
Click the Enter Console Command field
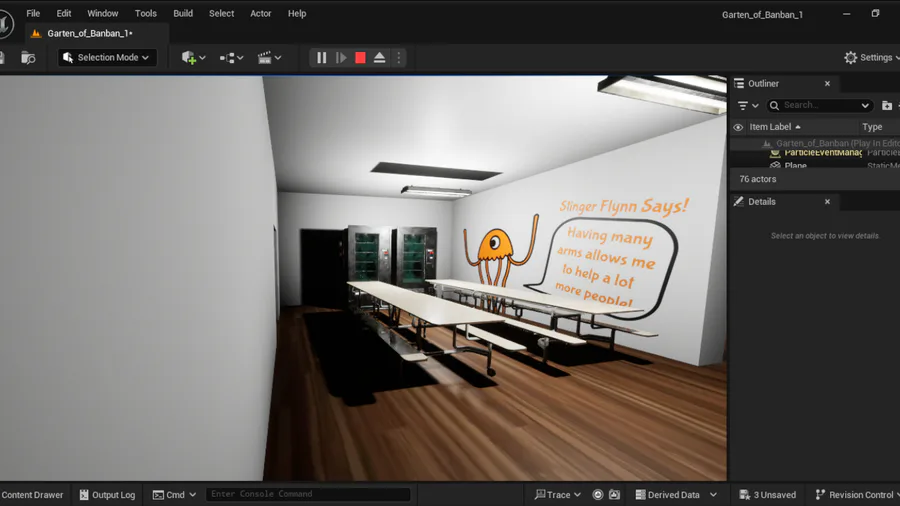pyautogui.click(x=308, y=494)
